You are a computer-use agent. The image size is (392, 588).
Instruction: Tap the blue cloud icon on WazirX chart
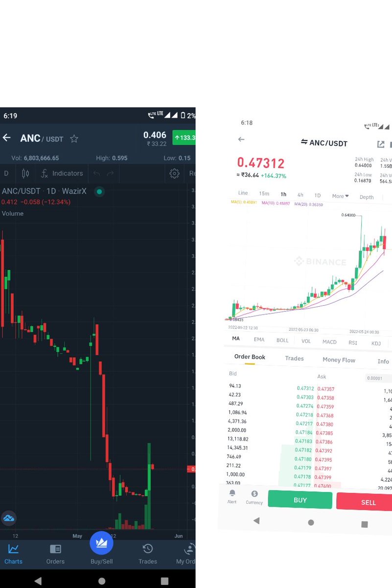pos(8,518)
